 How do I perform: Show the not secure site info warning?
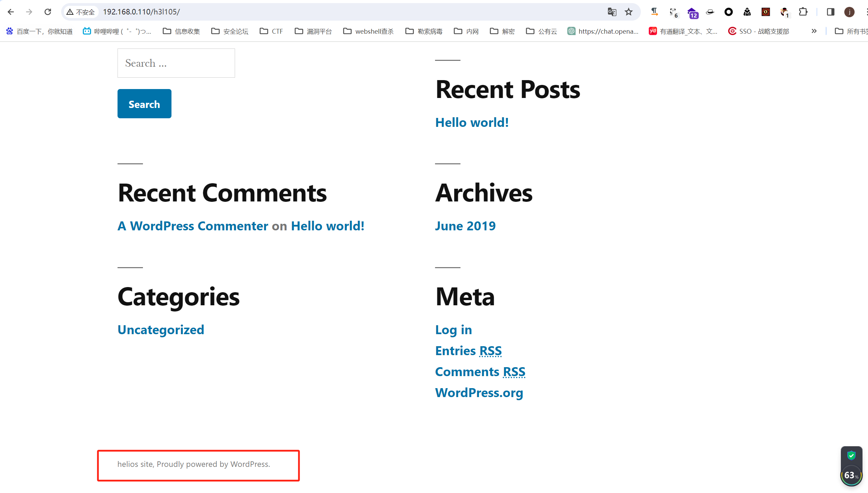click(81, 12)
